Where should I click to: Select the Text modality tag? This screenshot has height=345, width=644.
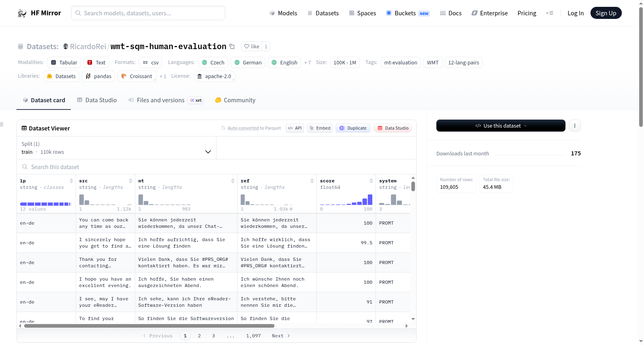coord(96,62)
